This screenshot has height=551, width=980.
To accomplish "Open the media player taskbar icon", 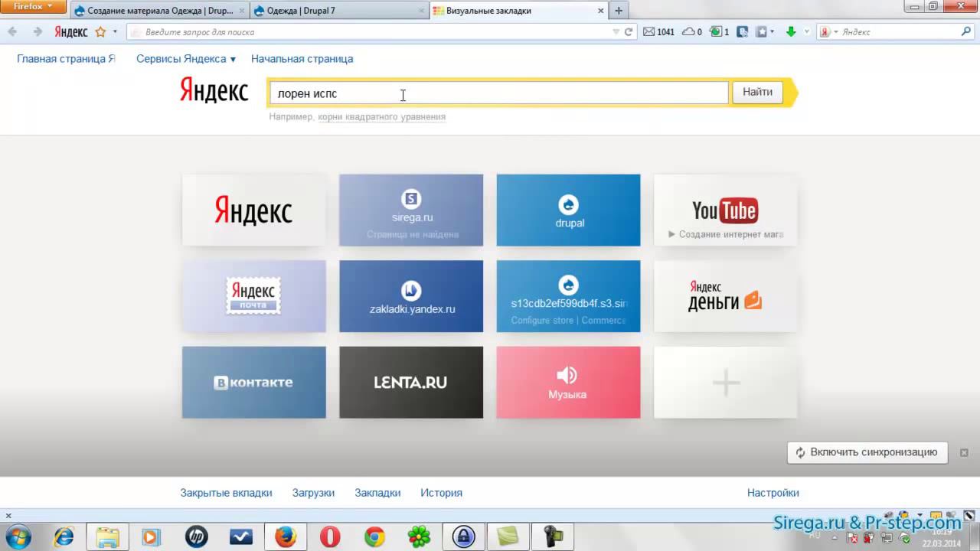I will (x=151, y=536).
